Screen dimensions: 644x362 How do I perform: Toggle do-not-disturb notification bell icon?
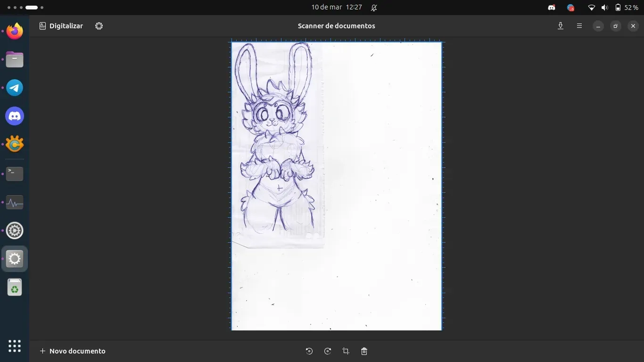click(x=374, y=8)
